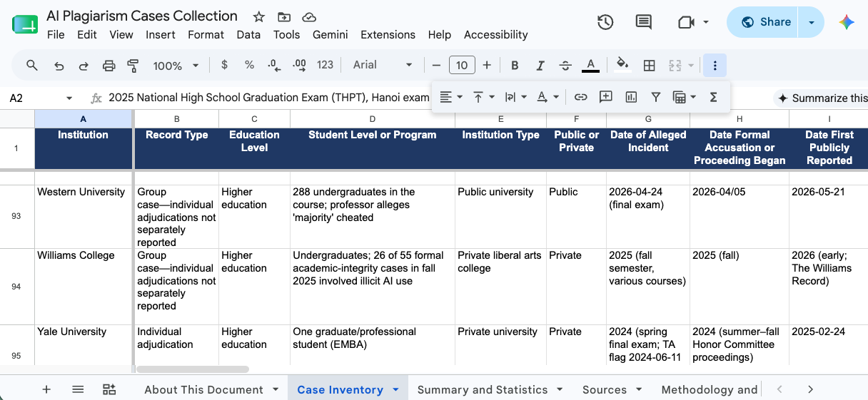Open the borders menu
Viewport: 868px width, 400px height.
[x=650, y=66]
